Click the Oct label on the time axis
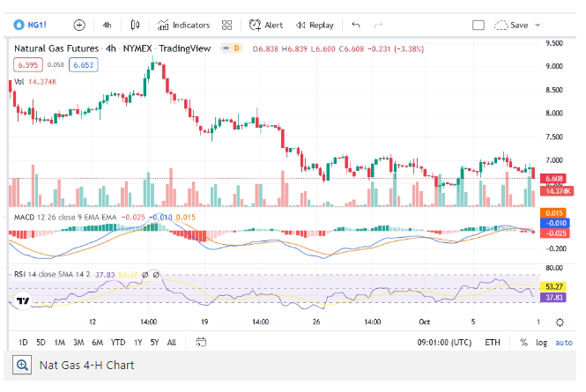Viewport: 586px width, 392px height. (x=425, y=322)
